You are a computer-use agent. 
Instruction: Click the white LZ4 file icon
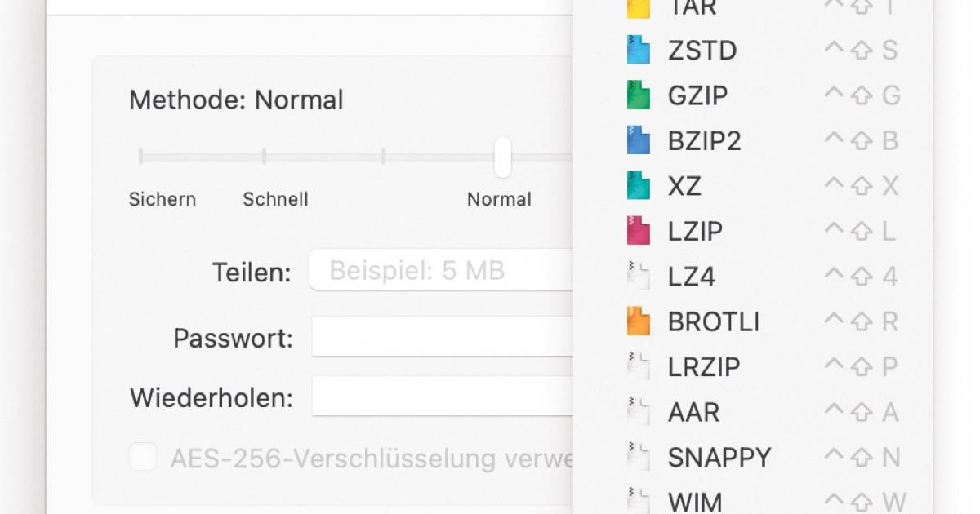(638, 277)
